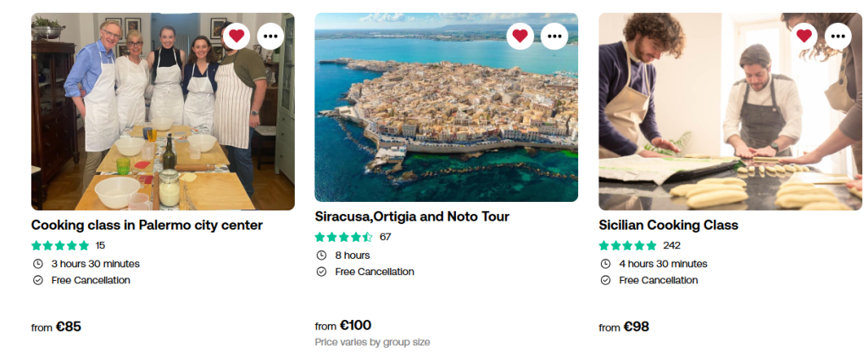Screen dimensions: 868x359
Task: Expand more options for Sicilian Cooking Class
Action: pos(838,36)
